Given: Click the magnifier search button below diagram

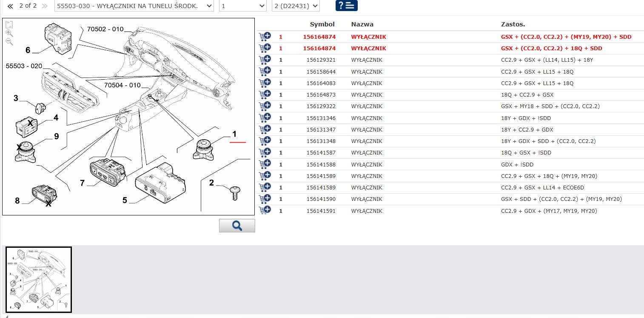Looking at the screenshot, I should coord(237,226).
